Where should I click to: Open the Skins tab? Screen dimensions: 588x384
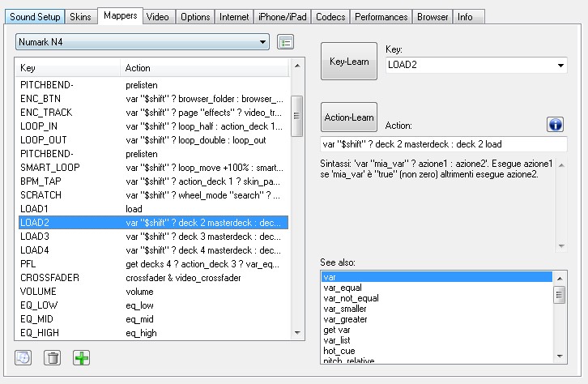pyautogui.click(x=80, y=16)
